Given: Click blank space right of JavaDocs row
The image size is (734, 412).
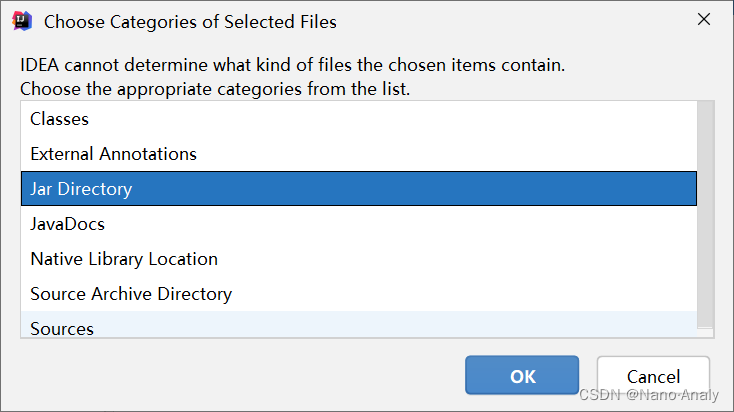Looking at the screenshot, I should click(x=400, y=224).
